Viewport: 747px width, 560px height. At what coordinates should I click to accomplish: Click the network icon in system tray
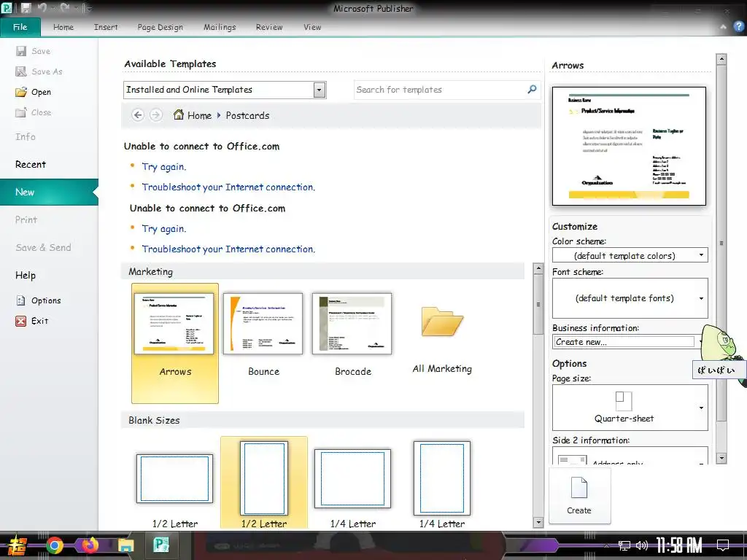[624, 545]
